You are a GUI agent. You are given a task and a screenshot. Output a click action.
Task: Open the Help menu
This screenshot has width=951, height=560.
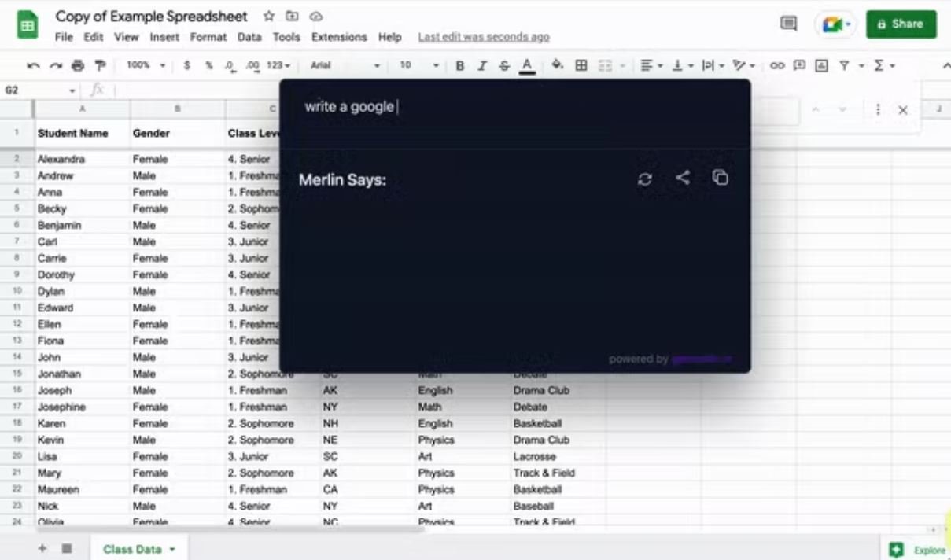pyautogui.click(x=389, y=37)
